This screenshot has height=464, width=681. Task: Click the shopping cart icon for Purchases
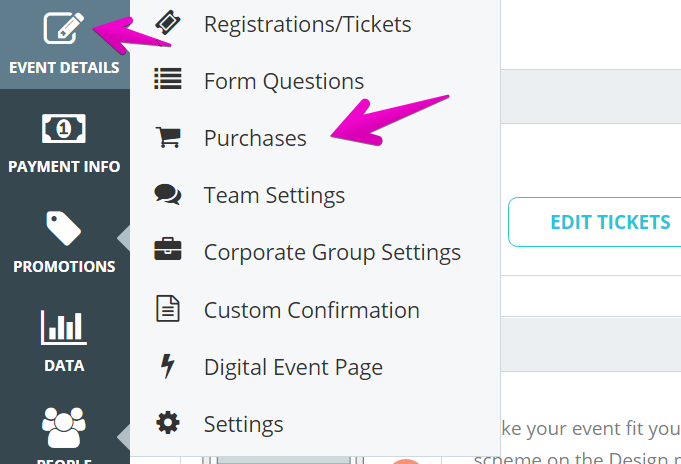point(168,137)
